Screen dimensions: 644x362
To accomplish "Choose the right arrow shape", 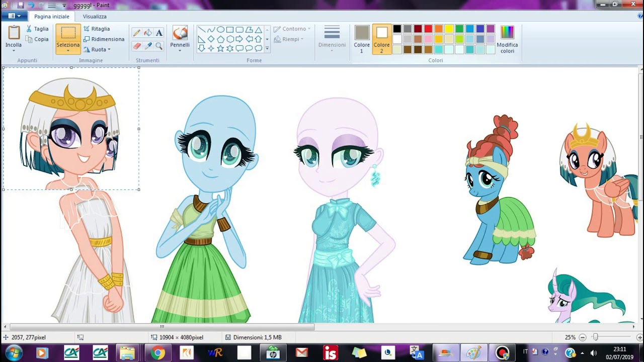I will 239,39.
